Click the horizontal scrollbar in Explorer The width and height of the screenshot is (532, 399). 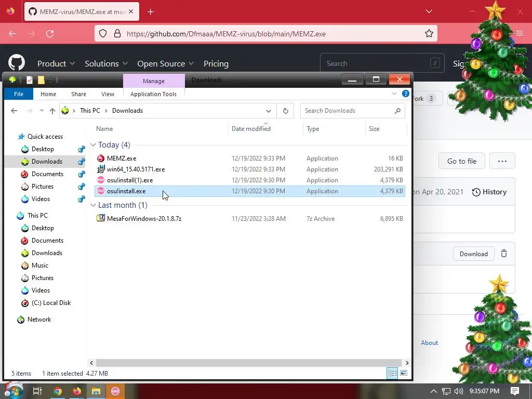249,363
